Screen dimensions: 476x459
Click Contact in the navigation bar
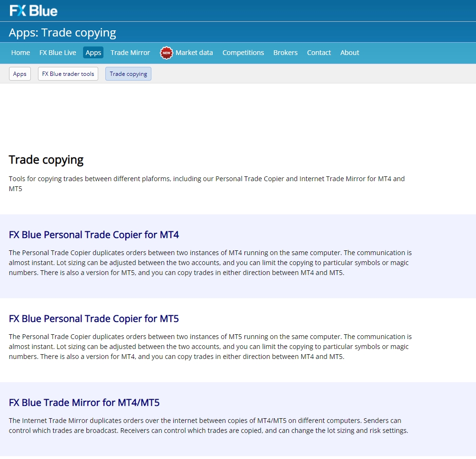tap(319, 53)
